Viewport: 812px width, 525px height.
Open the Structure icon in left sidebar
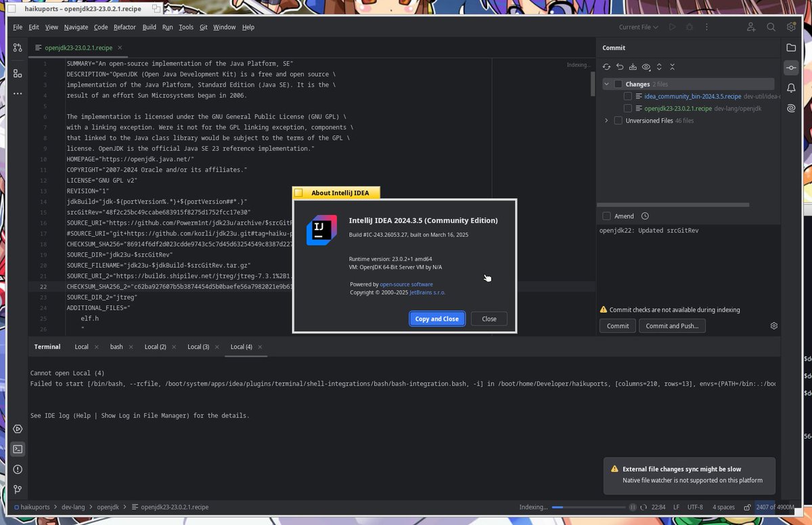click(x=18, y=72)
